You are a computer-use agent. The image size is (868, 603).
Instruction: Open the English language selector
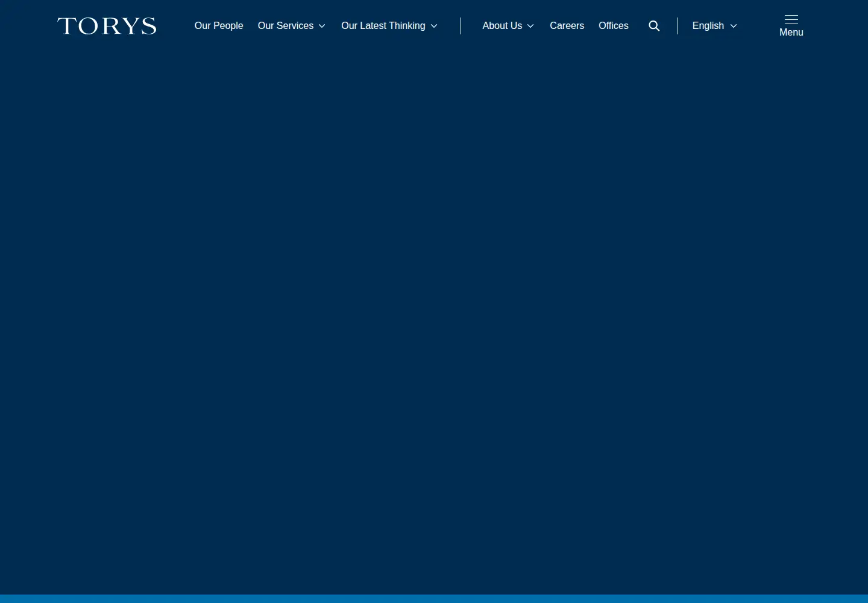pyautogui.click(x=714, y=26)
